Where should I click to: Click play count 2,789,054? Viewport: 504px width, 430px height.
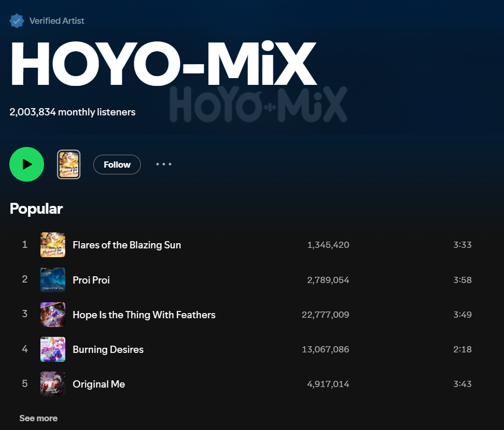[x=328, y=280]
